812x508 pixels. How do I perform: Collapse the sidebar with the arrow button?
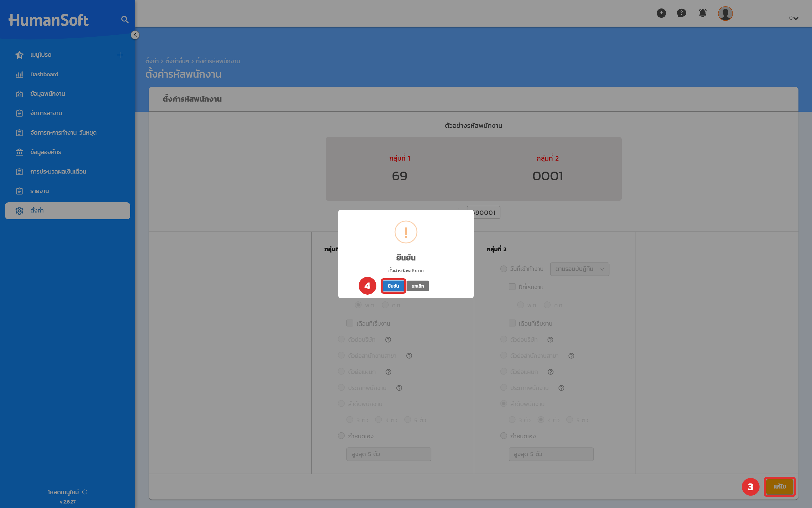point(135,35)
